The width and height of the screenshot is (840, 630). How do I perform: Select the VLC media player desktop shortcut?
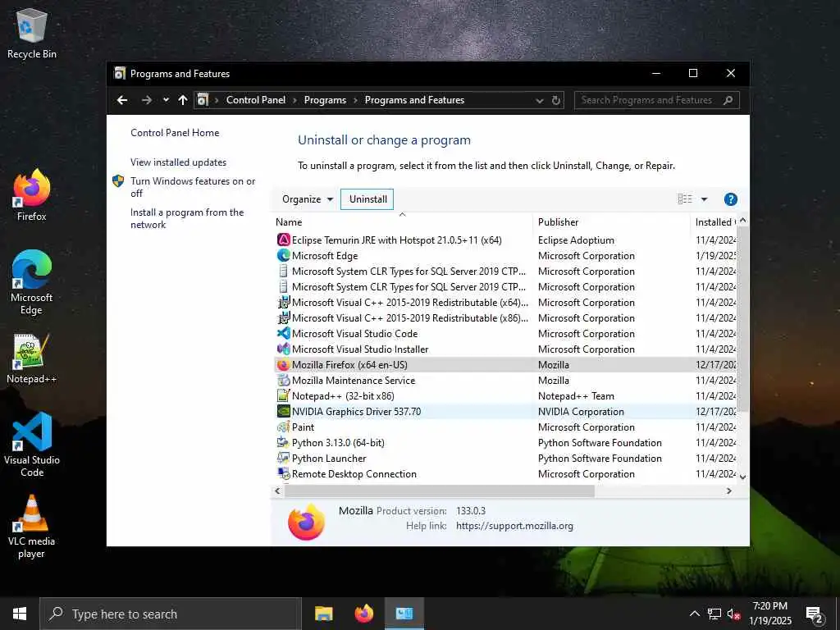(x=32, y=527)
